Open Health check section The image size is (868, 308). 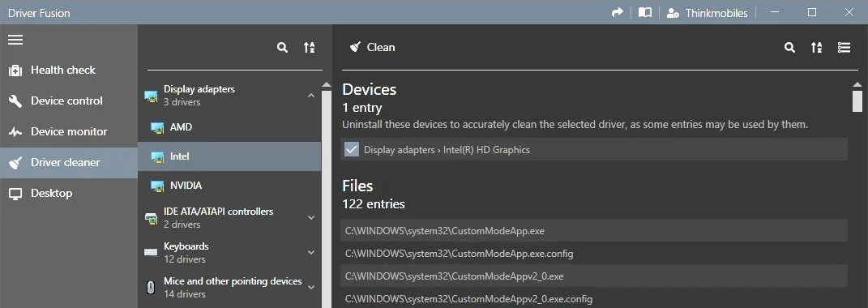(69, 71)
